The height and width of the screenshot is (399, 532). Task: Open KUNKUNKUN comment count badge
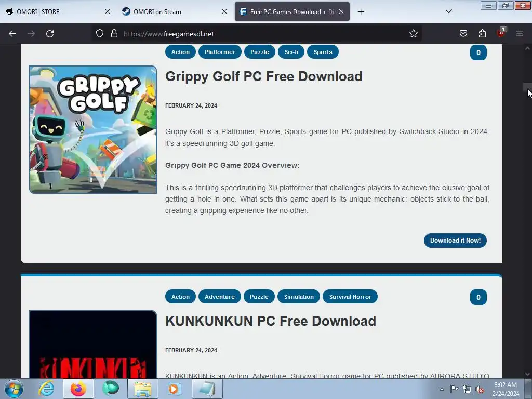pos(478,297)
